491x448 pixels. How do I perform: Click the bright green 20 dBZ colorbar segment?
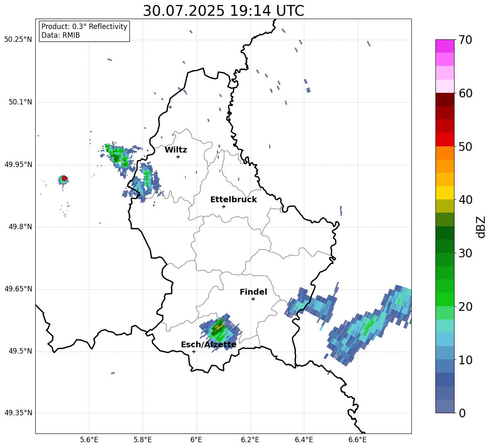coord(445,299)
